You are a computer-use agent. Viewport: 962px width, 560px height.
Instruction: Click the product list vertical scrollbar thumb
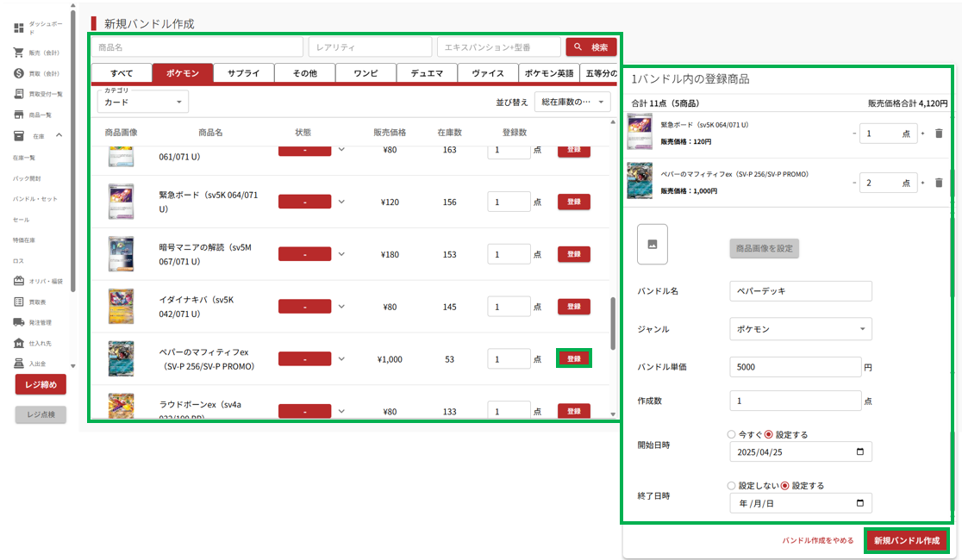point(612,324)
